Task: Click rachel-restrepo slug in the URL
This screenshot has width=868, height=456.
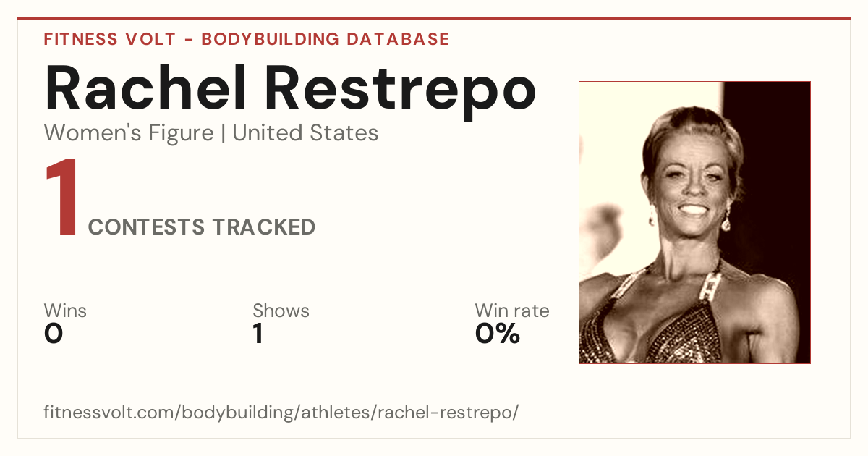Action: pyautogui.click(x=443, y=413)
